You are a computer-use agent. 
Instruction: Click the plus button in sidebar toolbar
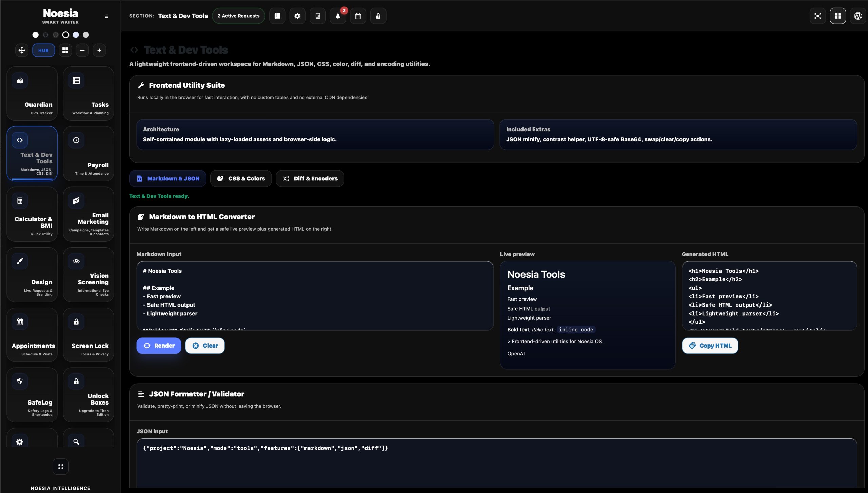point(99,50)
